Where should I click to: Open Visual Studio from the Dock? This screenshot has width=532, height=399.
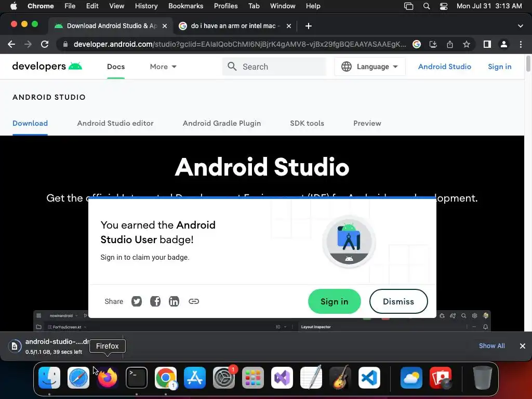click(x=282, y=378)
